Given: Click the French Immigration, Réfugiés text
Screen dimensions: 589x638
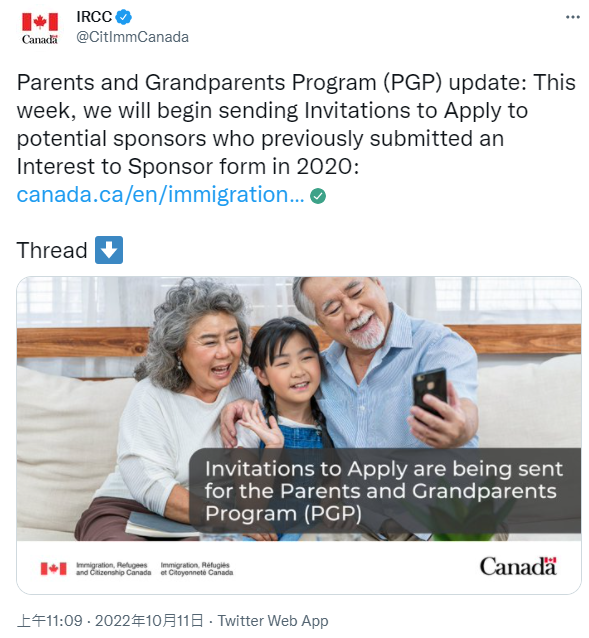Looking at the screenshot, I should tap(197, 568).
